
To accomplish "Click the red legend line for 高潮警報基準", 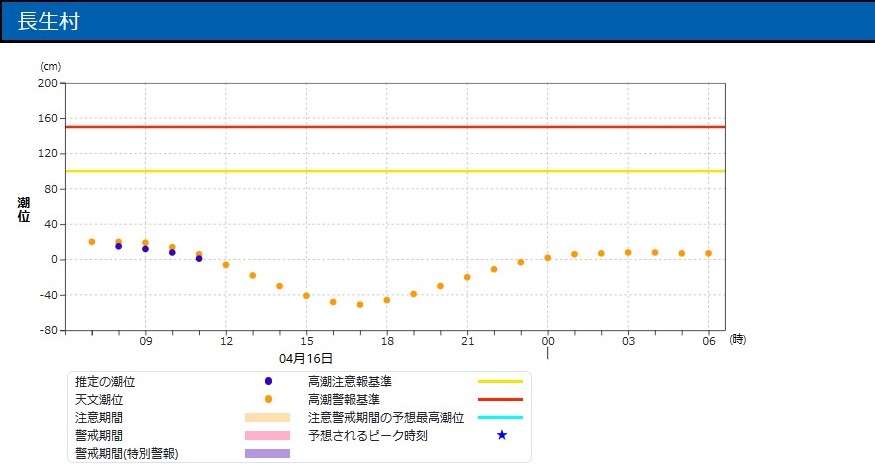I will pyautogui.click(x=500, y=400).
